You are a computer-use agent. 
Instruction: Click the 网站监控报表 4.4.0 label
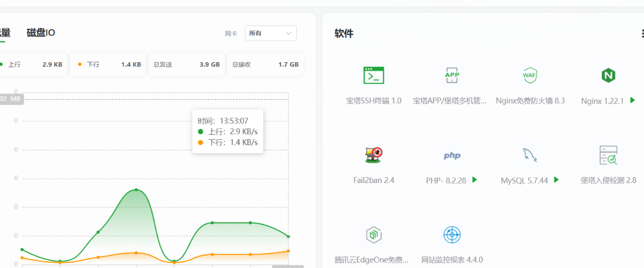(452, 260)
